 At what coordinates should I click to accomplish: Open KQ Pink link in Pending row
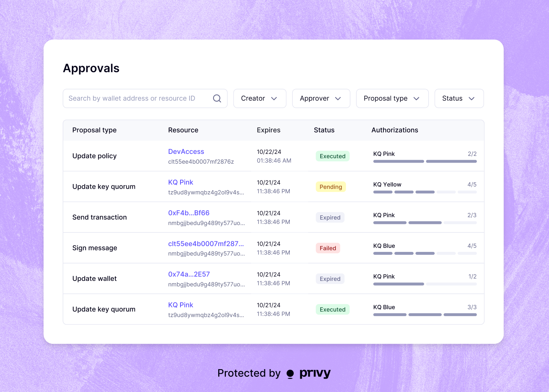coord(180,182)
